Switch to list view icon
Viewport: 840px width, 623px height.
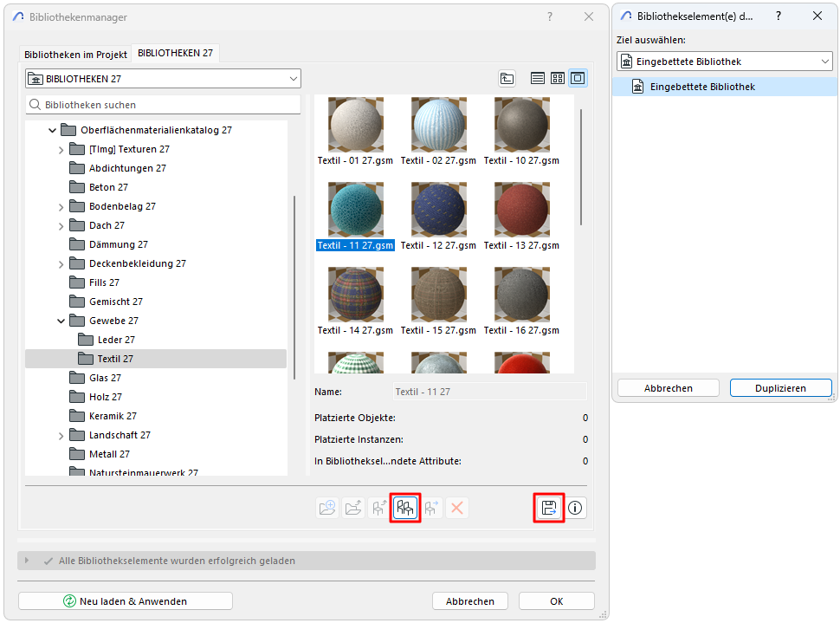pyautogui.click(x=537, y=78)
